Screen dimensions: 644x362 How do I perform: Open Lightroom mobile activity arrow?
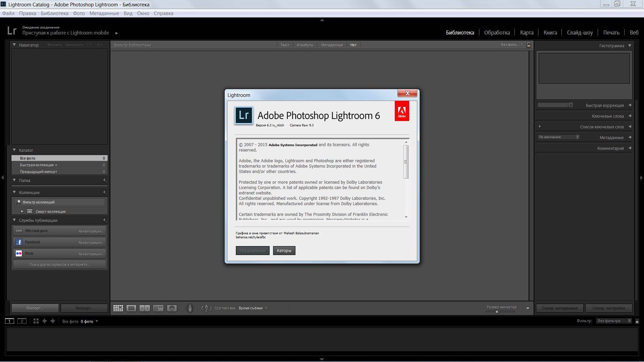pos(116,33)
